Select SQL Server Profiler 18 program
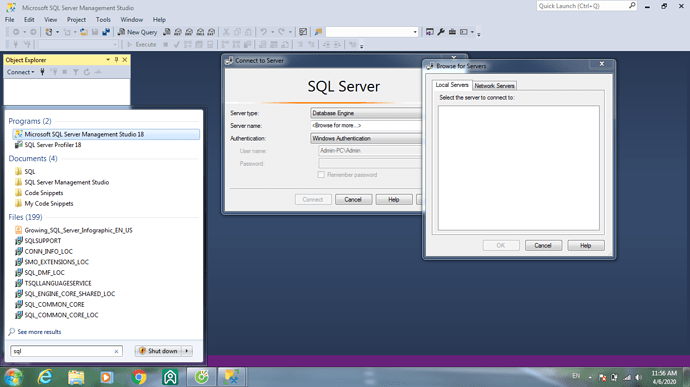 (53, 145)
